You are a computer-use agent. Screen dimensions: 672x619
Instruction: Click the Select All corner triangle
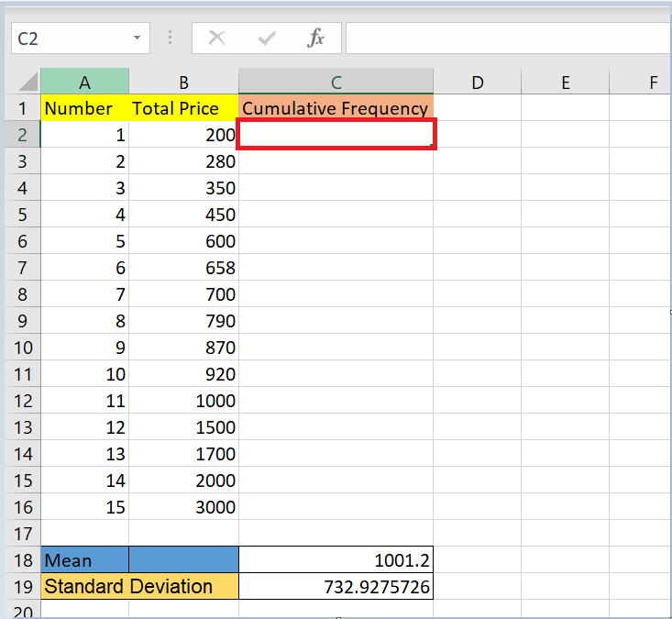point(28,82)
